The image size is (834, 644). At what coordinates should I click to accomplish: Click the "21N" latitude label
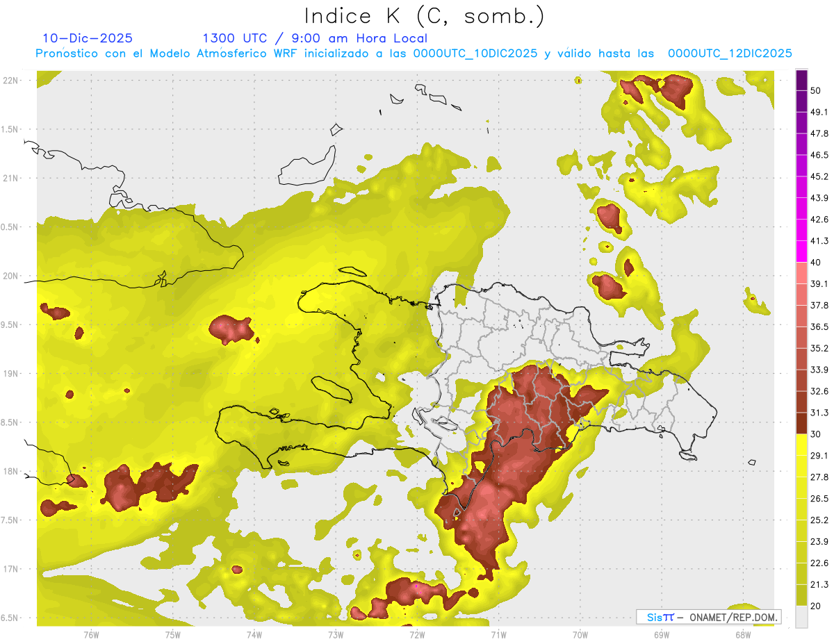[x=10, y=178]
